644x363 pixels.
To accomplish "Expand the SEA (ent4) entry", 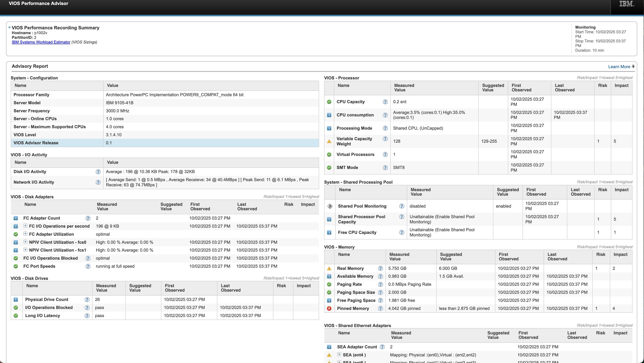I will 339,354.
